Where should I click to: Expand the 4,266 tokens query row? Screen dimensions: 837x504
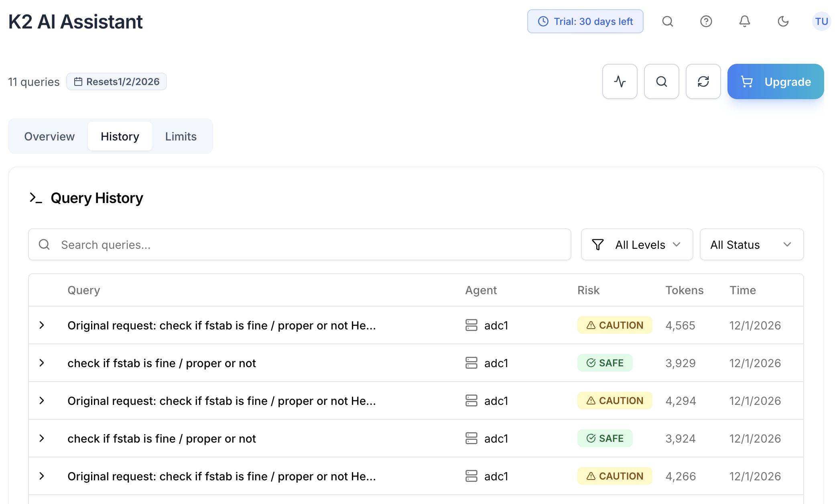[42, 476]
